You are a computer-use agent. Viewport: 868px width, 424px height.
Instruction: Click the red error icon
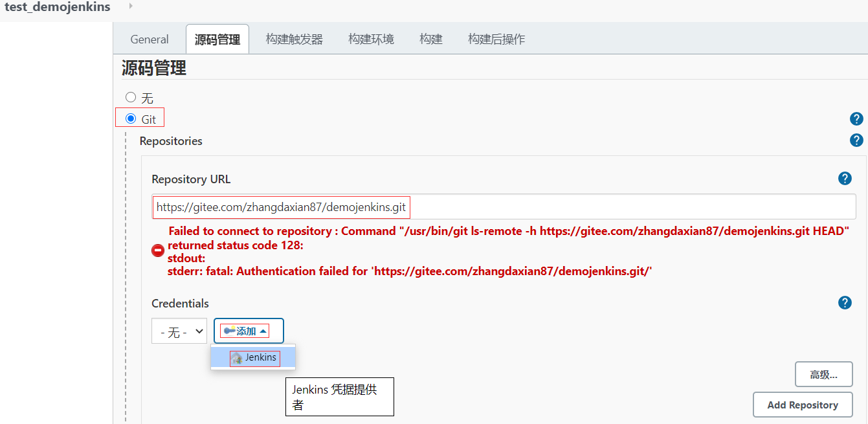coord(157,251)
